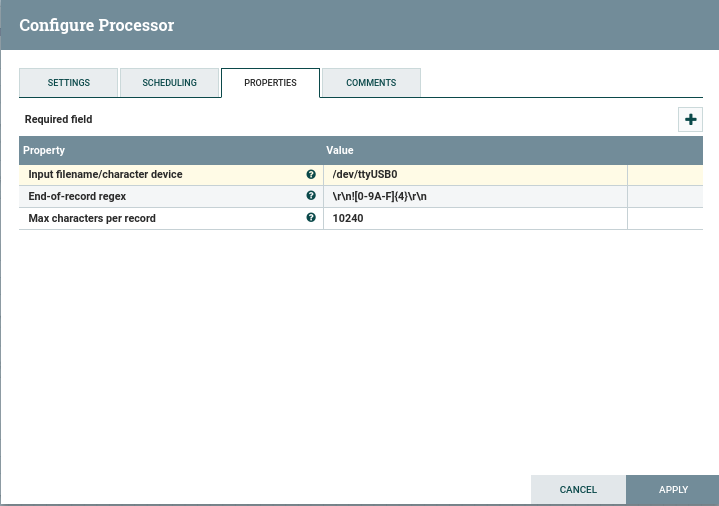719x506 pixels.
Task: Select the Properties tab
Action: (x=270, y=83)
